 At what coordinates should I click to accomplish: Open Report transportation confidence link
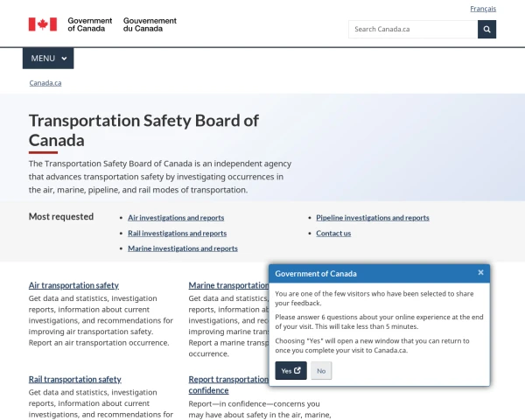click(228, 385)
